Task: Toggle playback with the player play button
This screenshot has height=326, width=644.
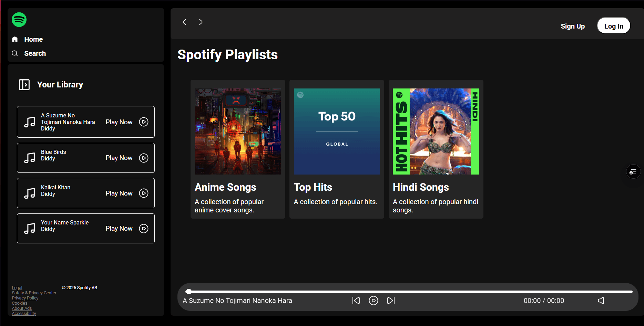Action: pos(374,301)
